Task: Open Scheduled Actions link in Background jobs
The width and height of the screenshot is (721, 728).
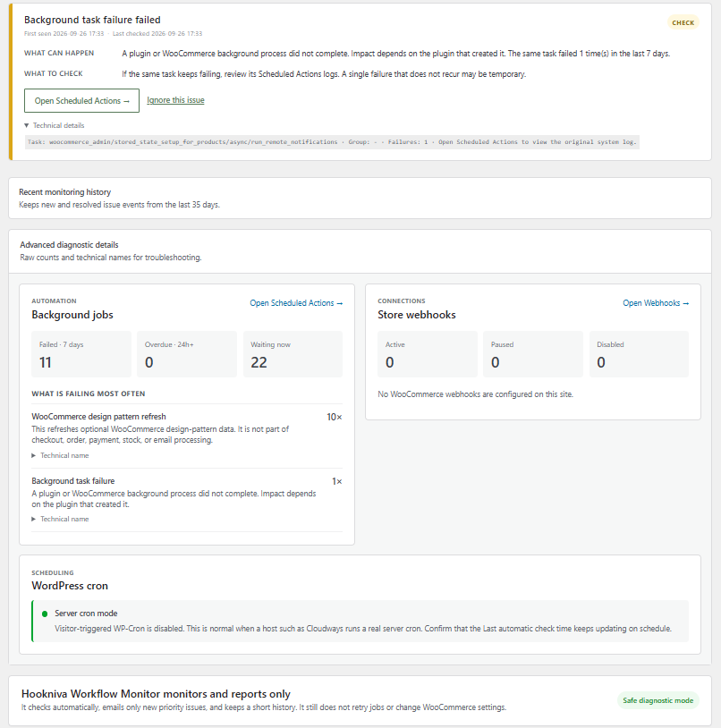Action: 296,303
